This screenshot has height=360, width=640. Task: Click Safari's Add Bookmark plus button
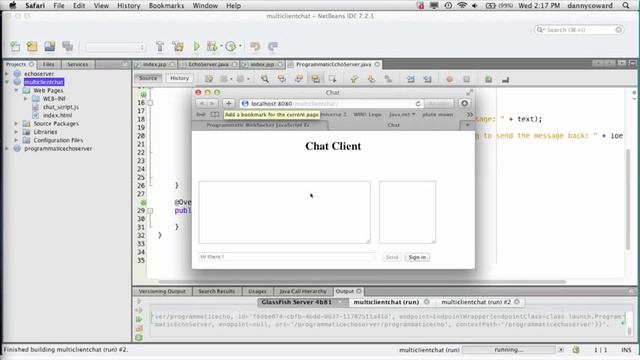pyautogui.click(x=229, y=104)
